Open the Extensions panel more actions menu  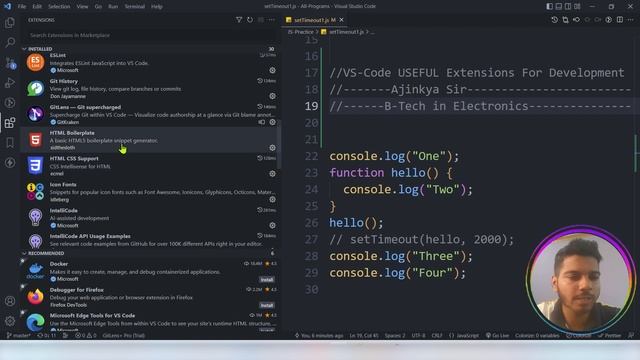[x=272, y=20]
